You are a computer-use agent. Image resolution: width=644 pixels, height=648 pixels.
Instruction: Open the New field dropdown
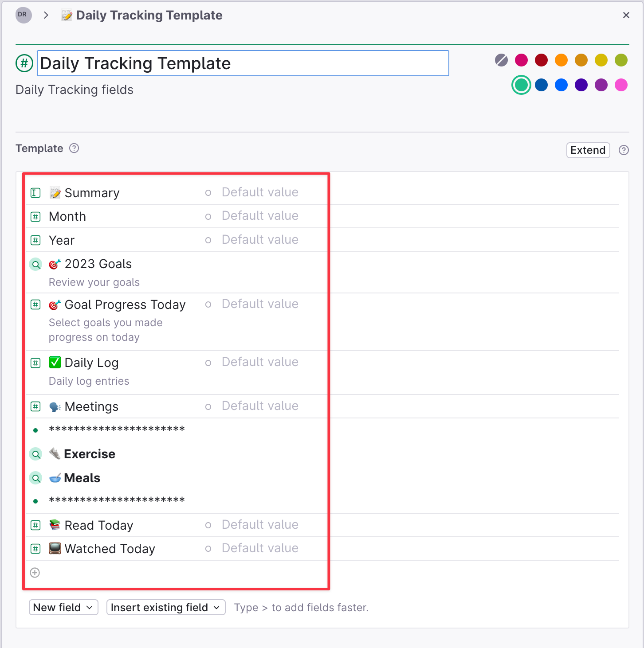point(63,607)
